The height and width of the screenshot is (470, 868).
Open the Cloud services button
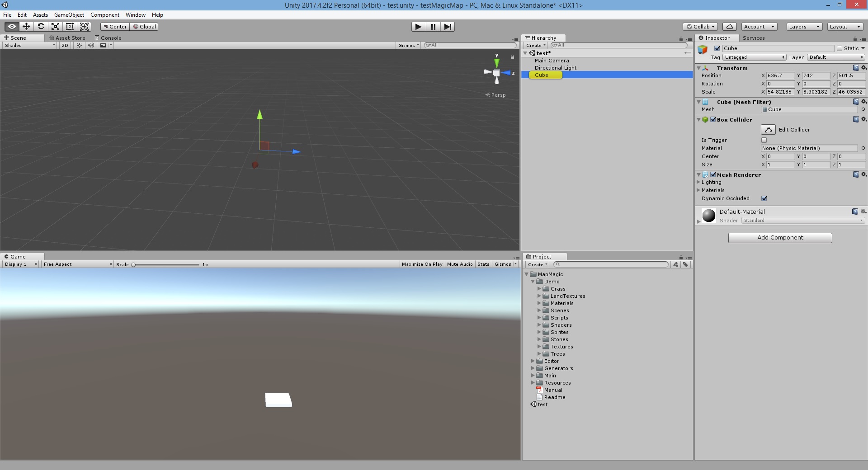[x=730, y=27]
